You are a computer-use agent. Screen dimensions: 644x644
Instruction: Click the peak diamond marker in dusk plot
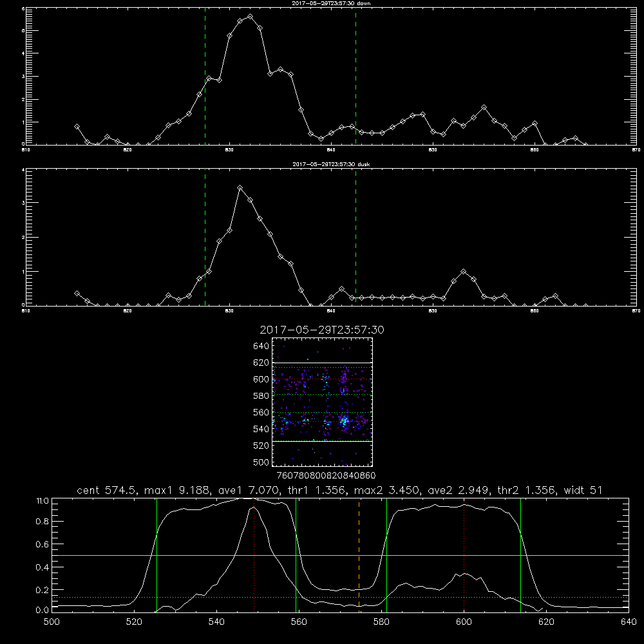[x=240, y=187]
